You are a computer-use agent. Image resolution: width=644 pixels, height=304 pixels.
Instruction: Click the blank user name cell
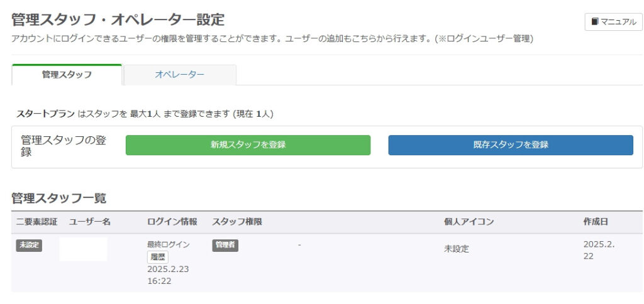(x=83, y=249)
